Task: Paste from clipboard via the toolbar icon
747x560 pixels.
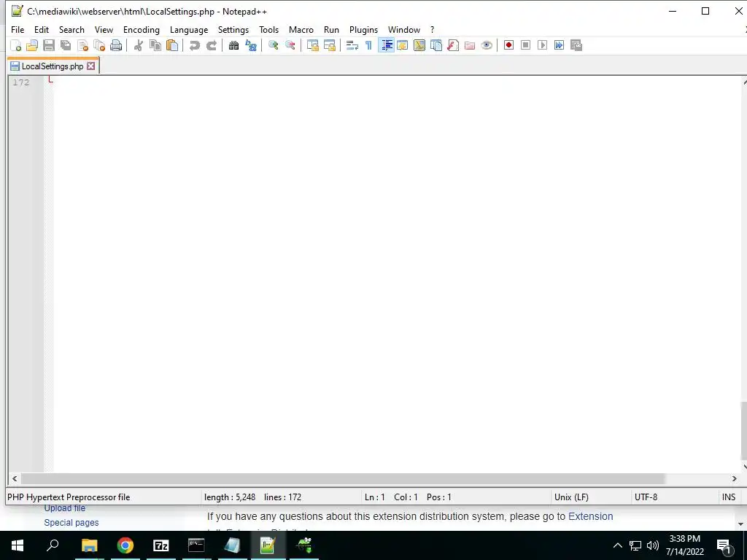Action: [x=172, y=45]
